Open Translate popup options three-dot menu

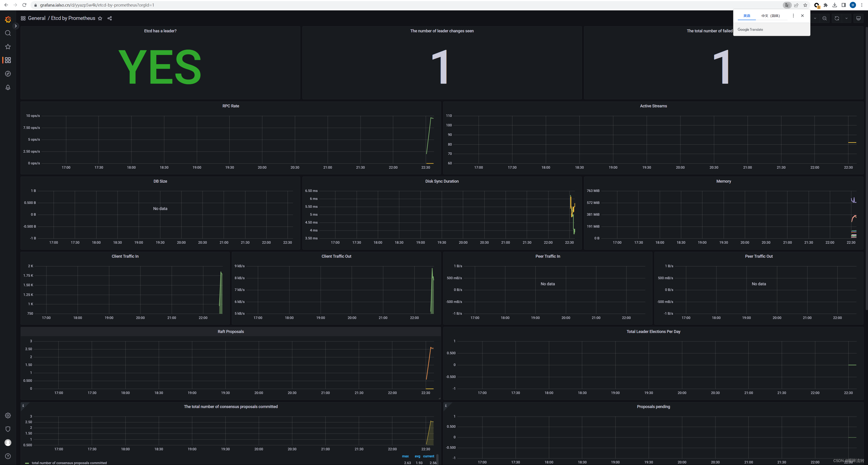[x=793, y=16]
